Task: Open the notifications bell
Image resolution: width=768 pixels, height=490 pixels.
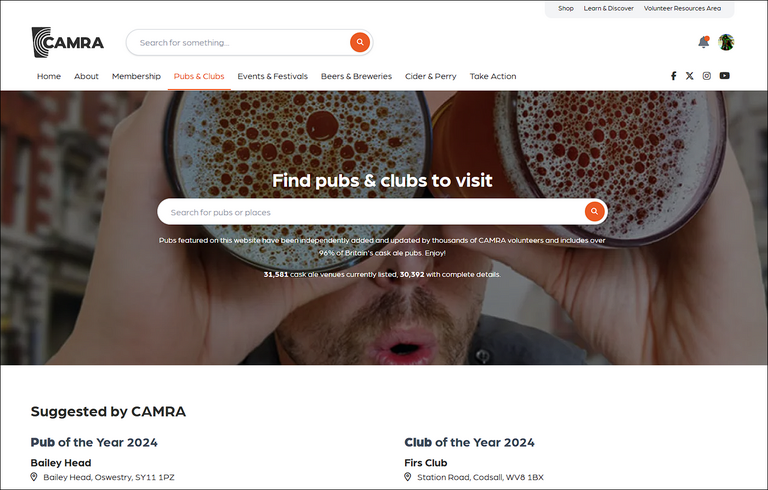Action: 703,42
